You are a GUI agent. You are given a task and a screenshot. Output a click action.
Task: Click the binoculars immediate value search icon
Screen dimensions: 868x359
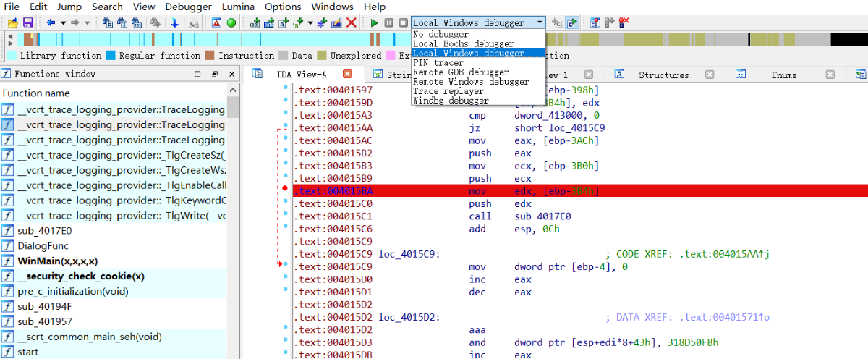136,22
